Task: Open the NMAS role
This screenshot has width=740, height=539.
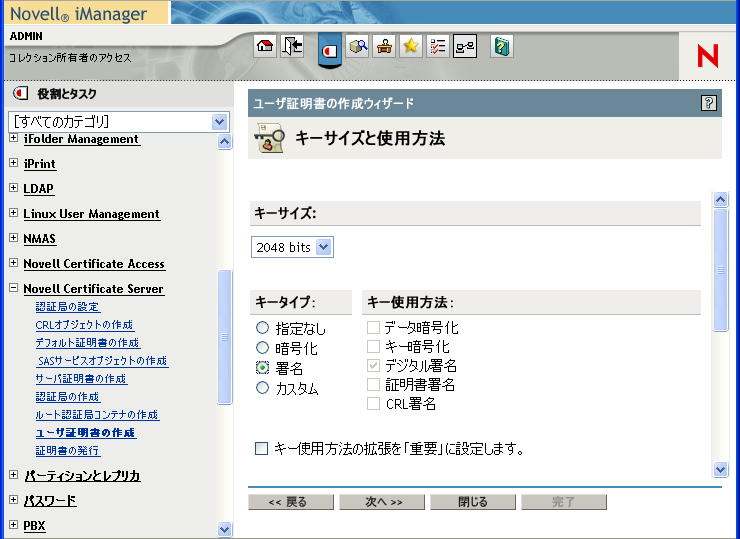Action: pyautogui.click(x=40, y=239)
